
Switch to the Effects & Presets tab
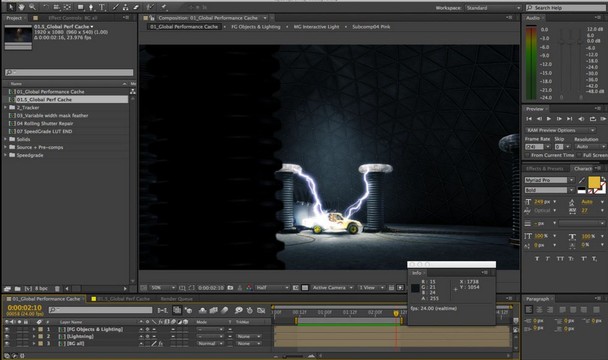pos(545,168)
